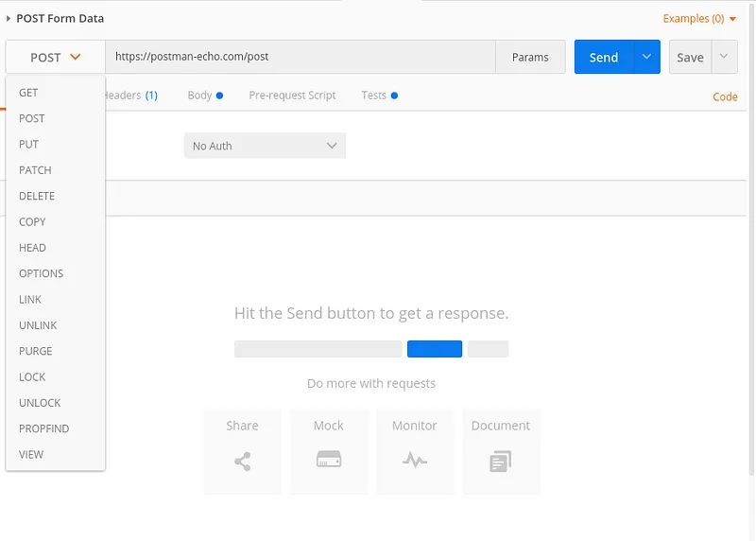Click the request URL input field

(301, 57)
